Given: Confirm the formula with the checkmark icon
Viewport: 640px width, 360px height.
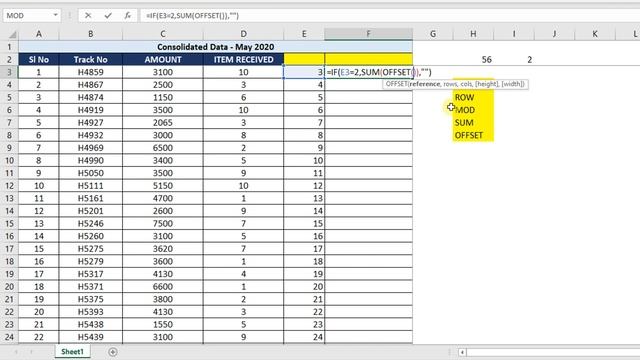Looking at the screenshot, I should coord(108,16).
